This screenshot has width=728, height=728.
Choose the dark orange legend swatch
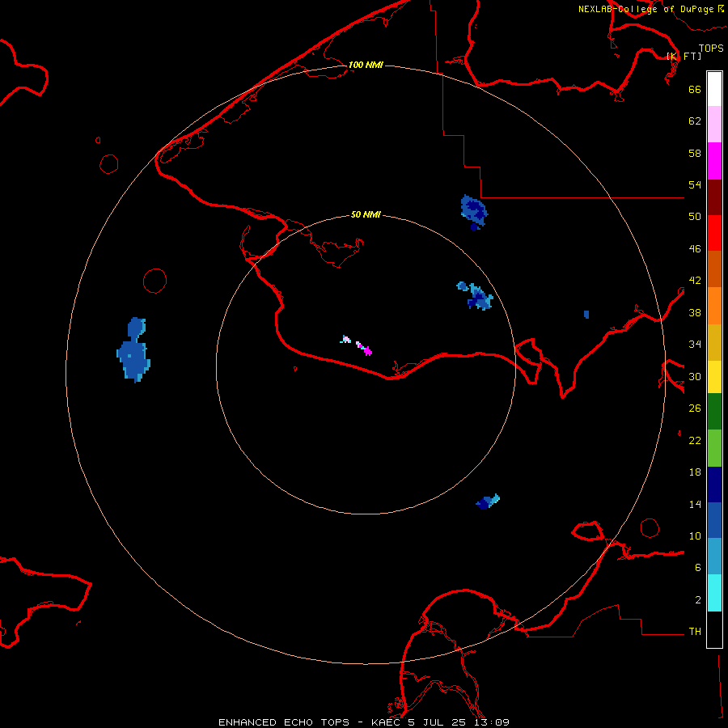714,269
